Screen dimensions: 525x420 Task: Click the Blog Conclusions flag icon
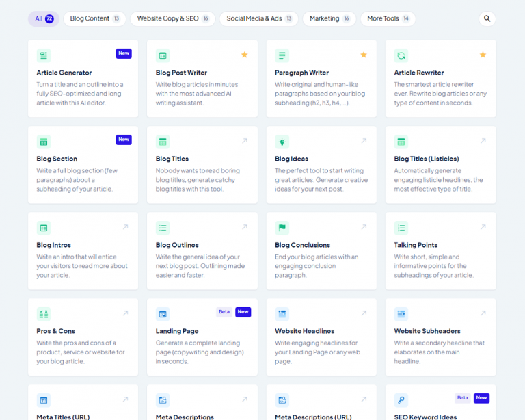(282, 228)
